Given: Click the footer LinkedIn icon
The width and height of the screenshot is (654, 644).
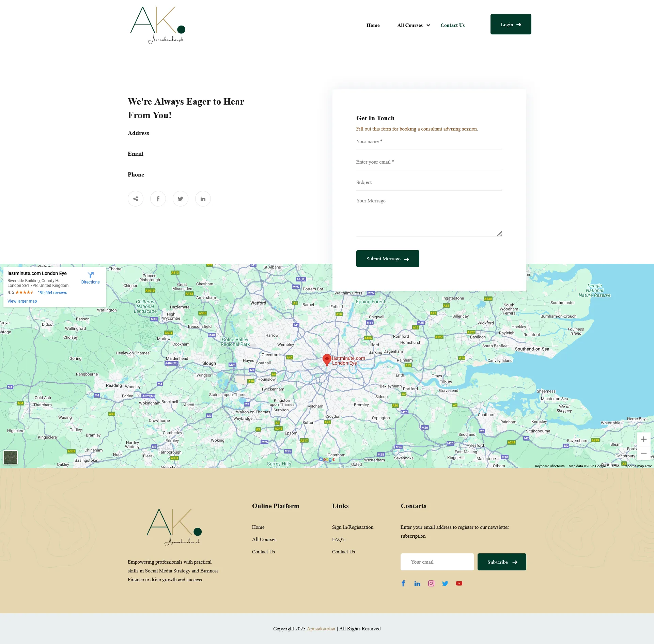Looking at the screenshot, I should 417,583.
